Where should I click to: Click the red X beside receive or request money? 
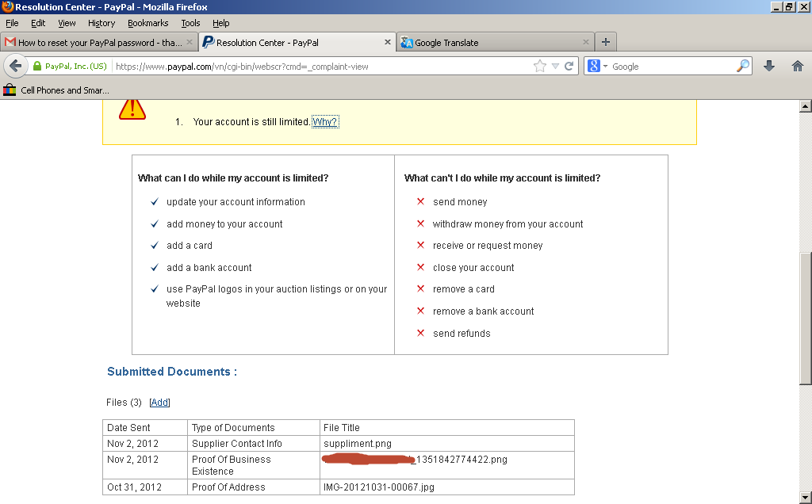(420, 245)
